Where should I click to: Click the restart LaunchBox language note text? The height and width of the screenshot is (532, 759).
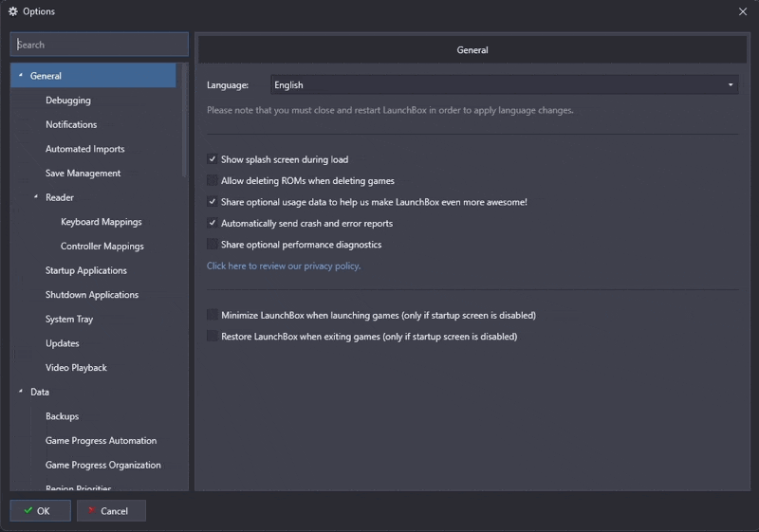pos(390,110)
